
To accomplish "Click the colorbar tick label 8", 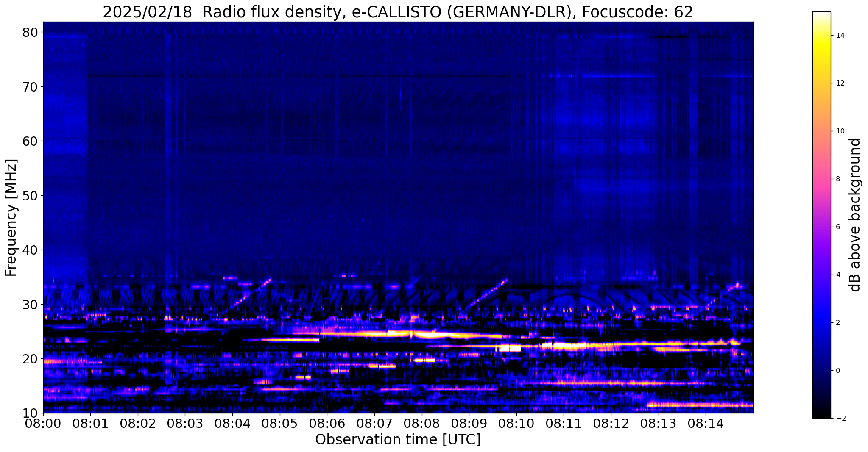I will coord(838,179).
